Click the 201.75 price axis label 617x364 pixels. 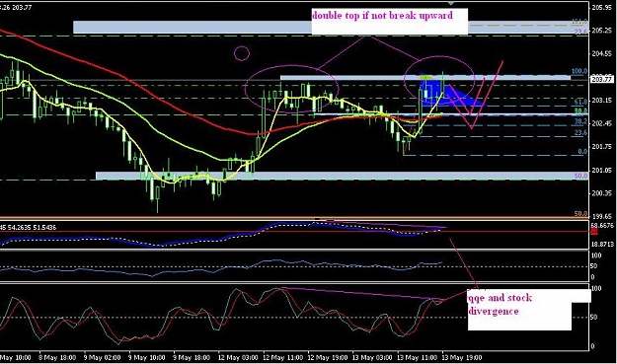tap(602, 147)
